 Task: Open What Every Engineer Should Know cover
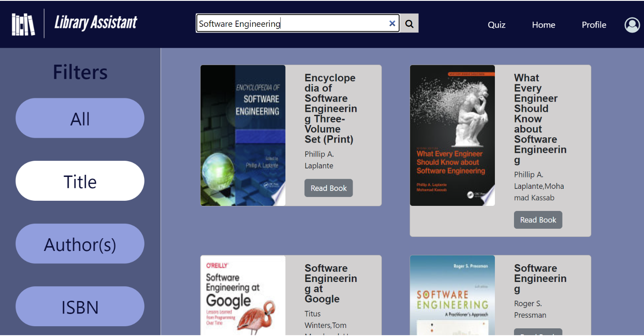(452, 135)
